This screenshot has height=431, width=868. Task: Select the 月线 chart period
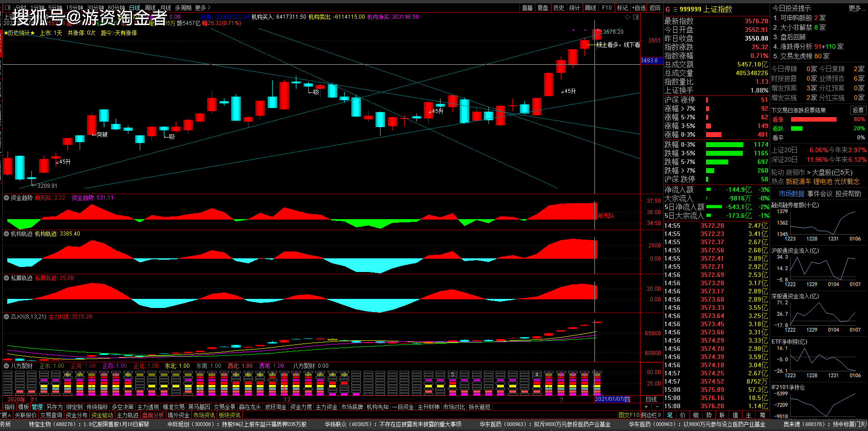166,8
